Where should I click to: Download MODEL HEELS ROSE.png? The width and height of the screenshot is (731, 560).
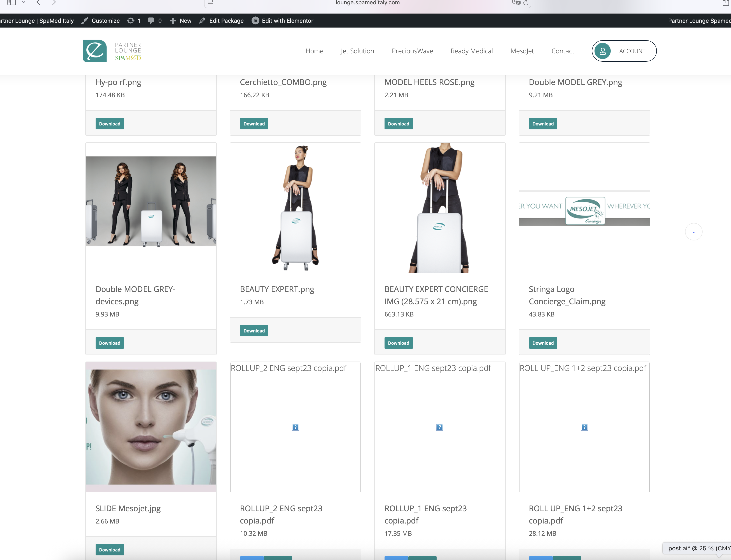click(399, 124)
